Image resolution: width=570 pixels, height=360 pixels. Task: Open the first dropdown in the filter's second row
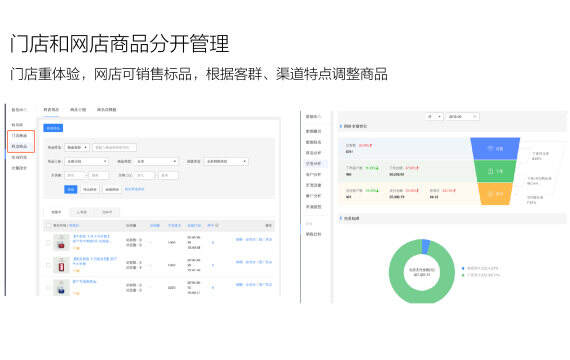pyautogui.click(x=87, y=161)
